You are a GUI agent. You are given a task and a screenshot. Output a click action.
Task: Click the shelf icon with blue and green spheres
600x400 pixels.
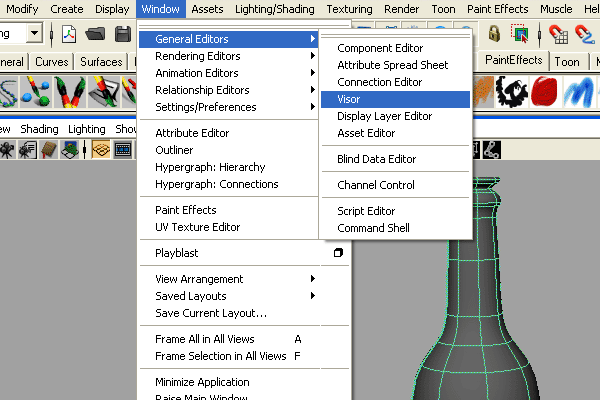pos(36,92)
